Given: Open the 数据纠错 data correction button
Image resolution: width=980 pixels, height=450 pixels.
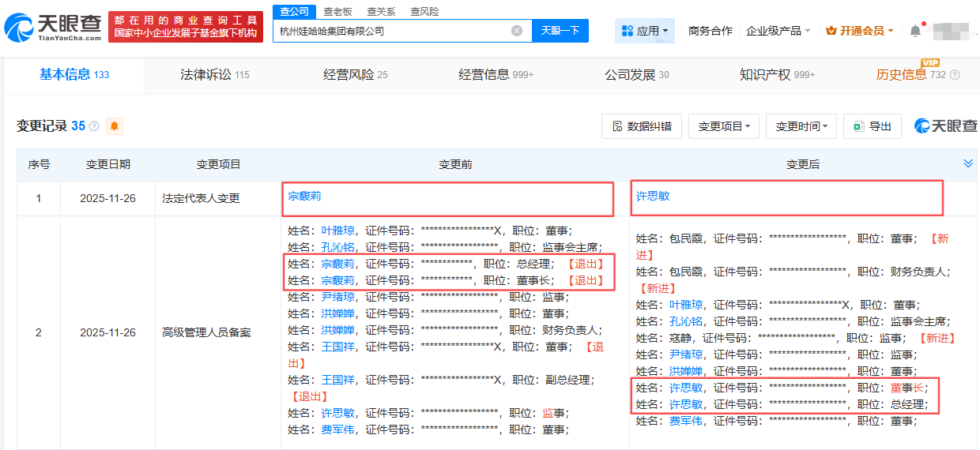Looking at the screenshot, I should tap(642, 126).
